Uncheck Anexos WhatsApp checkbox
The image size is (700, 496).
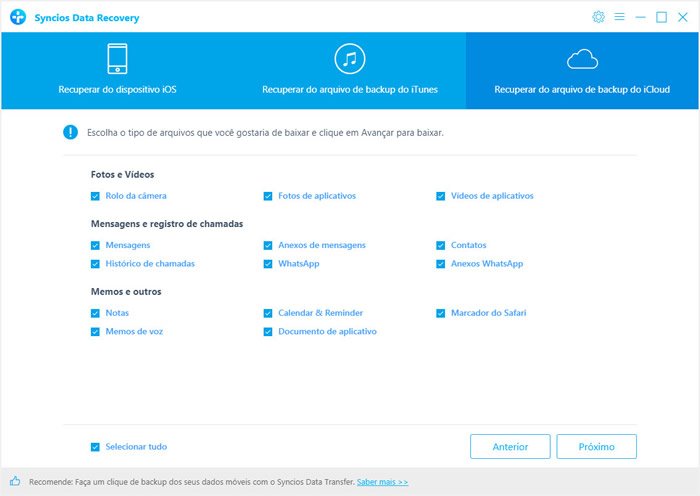point(441,264)
